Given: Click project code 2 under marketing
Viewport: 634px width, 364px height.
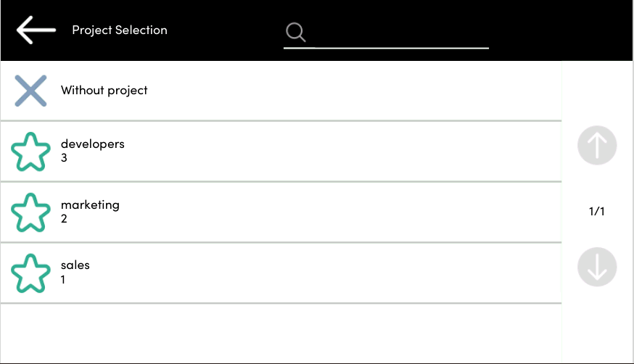Looking at the screenshot, I should 64,218.
